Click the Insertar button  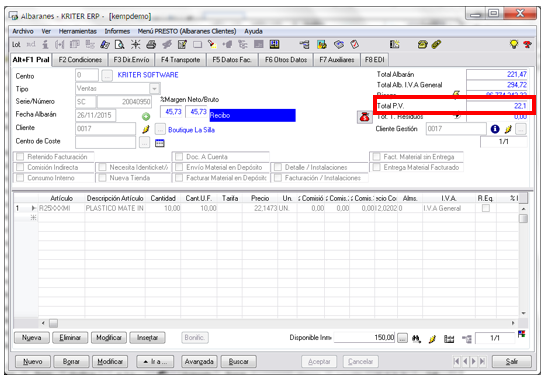[x=147, y=338]
